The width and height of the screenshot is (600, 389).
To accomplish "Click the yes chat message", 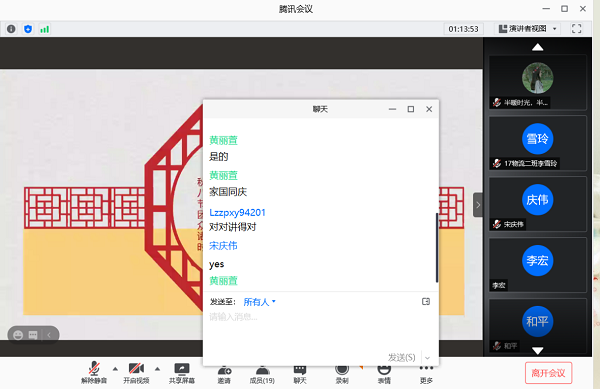I will (x=217, y=264).
